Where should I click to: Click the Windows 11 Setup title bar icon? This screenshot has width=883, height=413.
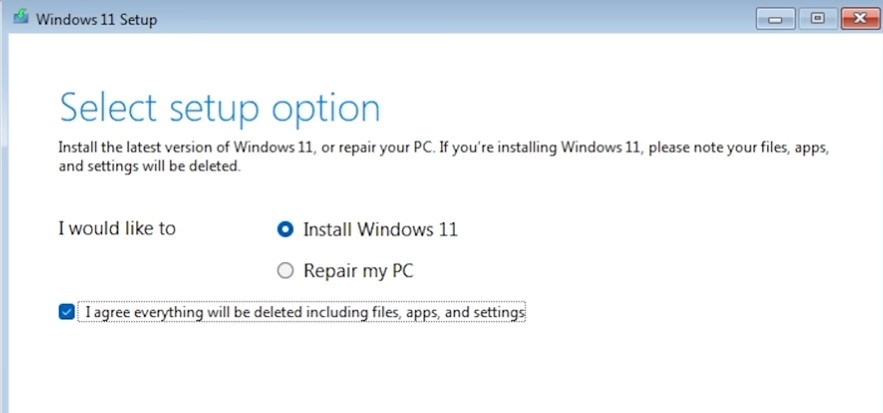(20, 18)
